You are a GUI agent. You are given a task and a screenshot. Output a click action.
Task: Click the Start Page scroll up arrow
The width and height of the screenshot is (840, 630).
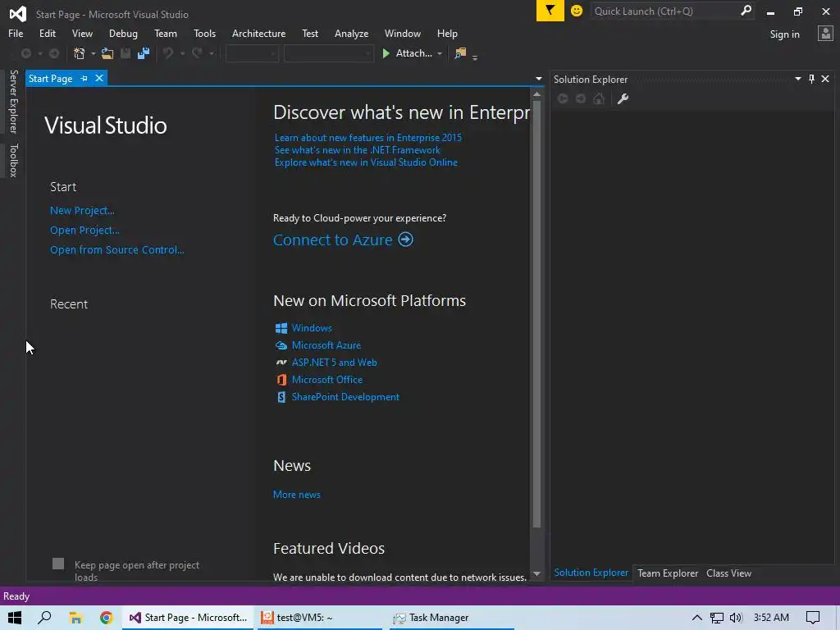(536, 94)
